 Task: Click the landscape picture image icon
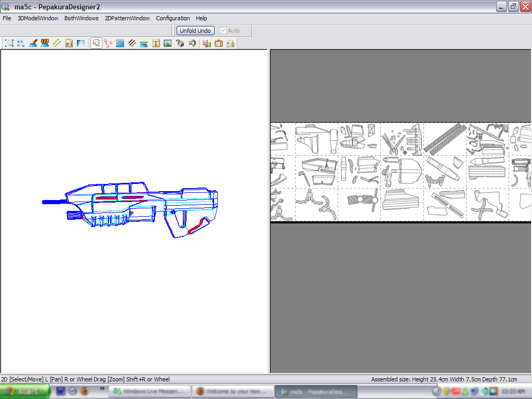click(x=168, y=43)
